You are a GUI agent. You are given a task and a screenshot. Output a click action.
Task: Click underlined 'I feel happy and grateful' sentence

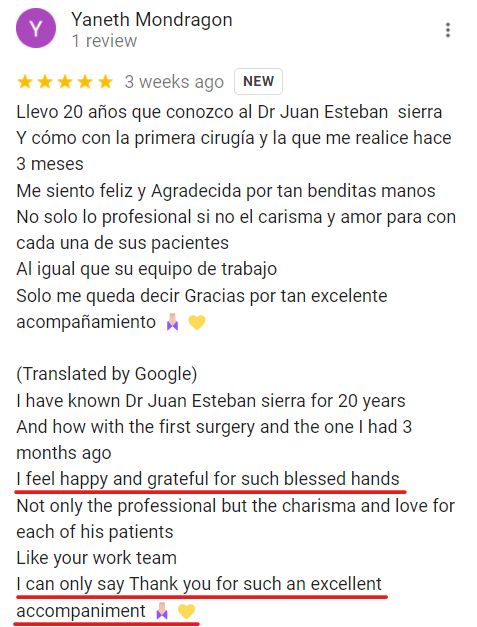[x=208, y=479]
